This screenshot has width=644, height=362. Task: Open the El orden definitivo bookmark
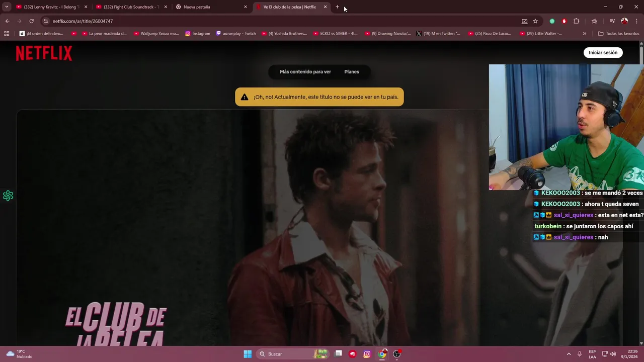point(41,34)
